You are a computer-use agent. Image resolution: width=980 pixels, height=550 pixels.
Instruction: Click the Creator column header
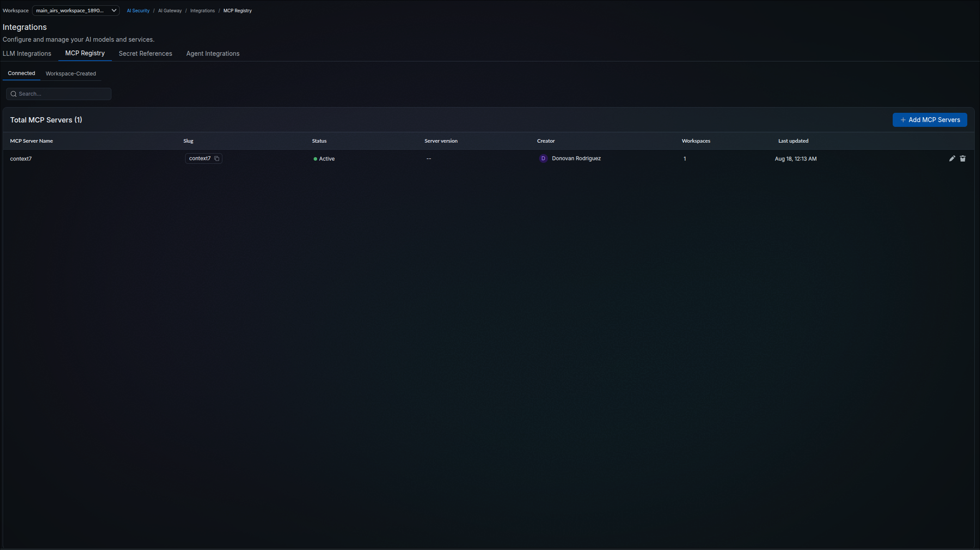click(x=546, y=141)
